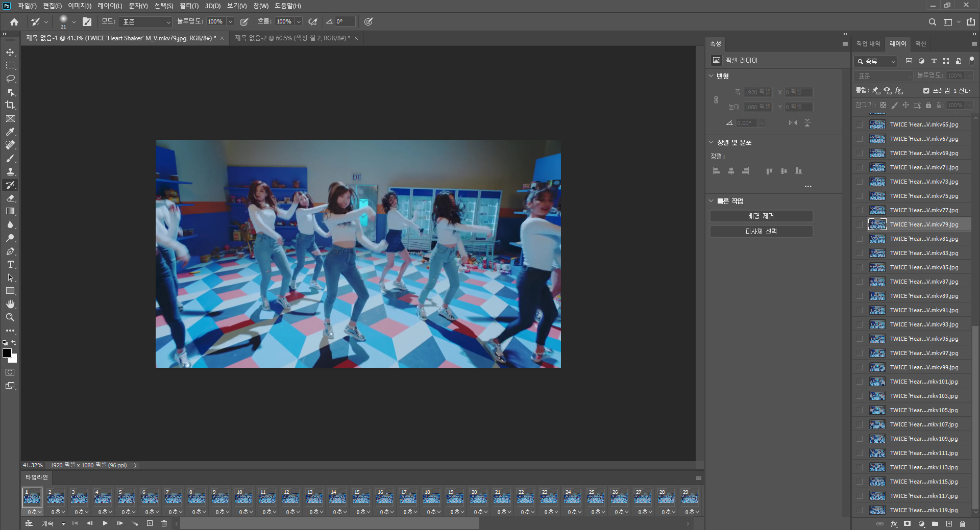This screenshot has height=530, width=980.
Task: Open the search icon at top right
Action: 932,22
